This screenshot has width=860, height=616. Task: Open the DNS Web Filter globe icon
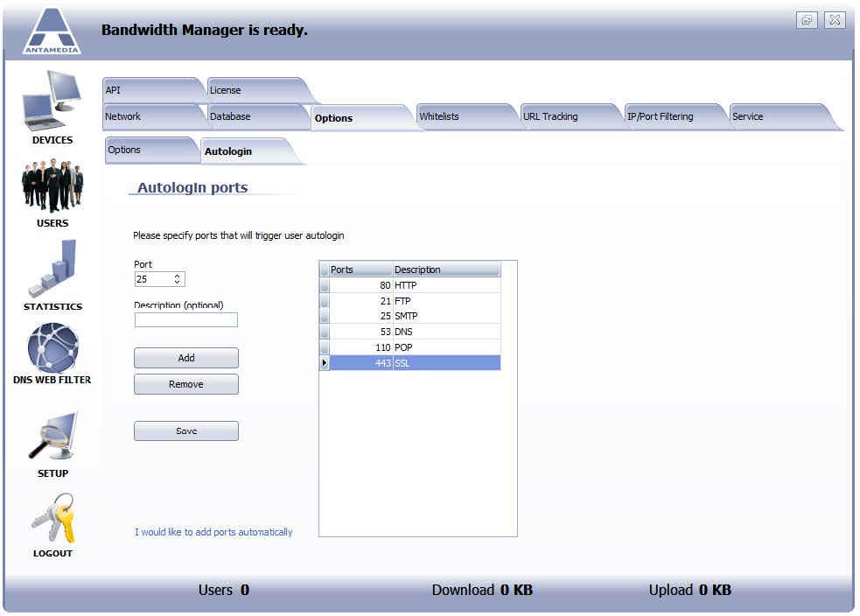[52, 347]
